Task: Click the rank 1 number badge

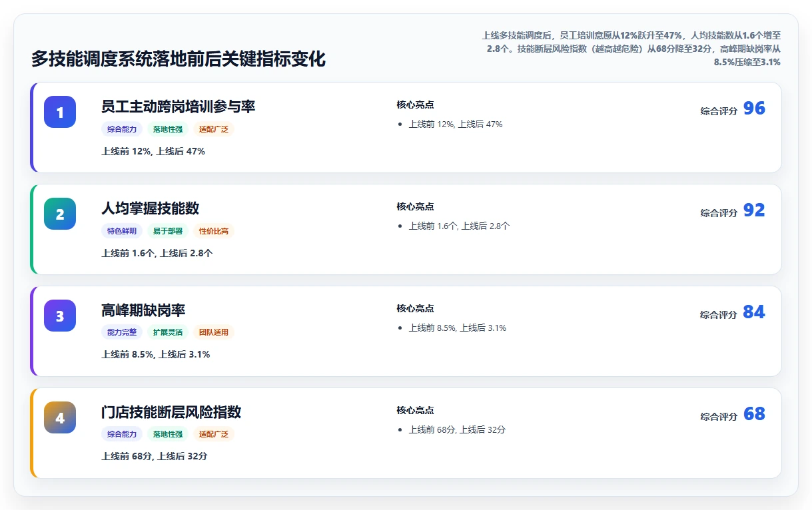Action: tap(60, 112)
